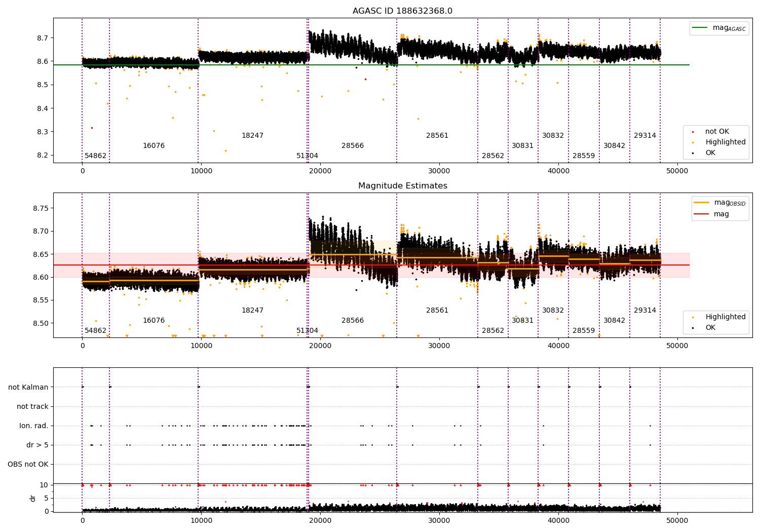The image size is (760, 532).
Task: Click the 10 tick on the dr axis
Action: click(44, 485)
